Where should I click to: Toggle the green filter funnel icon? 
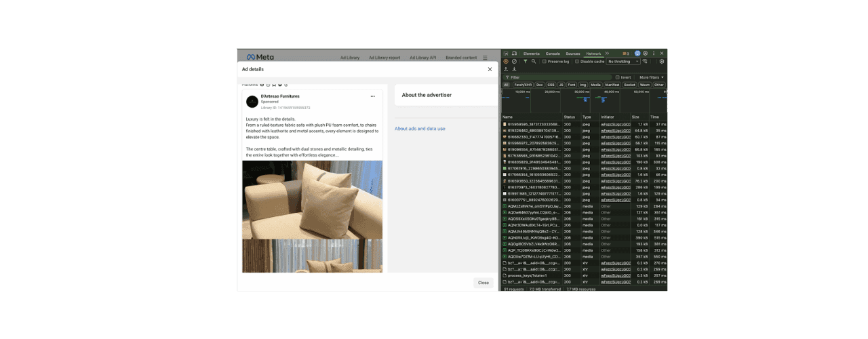[525, 61]
